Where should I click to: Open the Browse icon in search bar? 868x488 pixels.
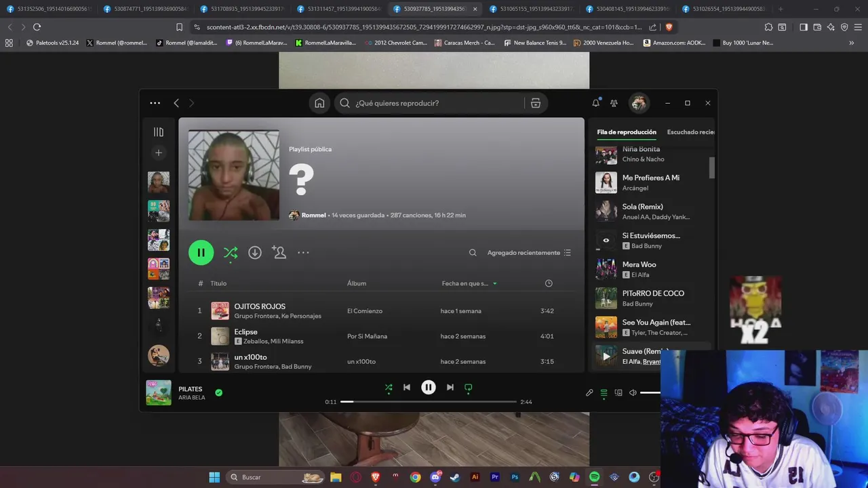pyautogui.click(x=536, y=103)
